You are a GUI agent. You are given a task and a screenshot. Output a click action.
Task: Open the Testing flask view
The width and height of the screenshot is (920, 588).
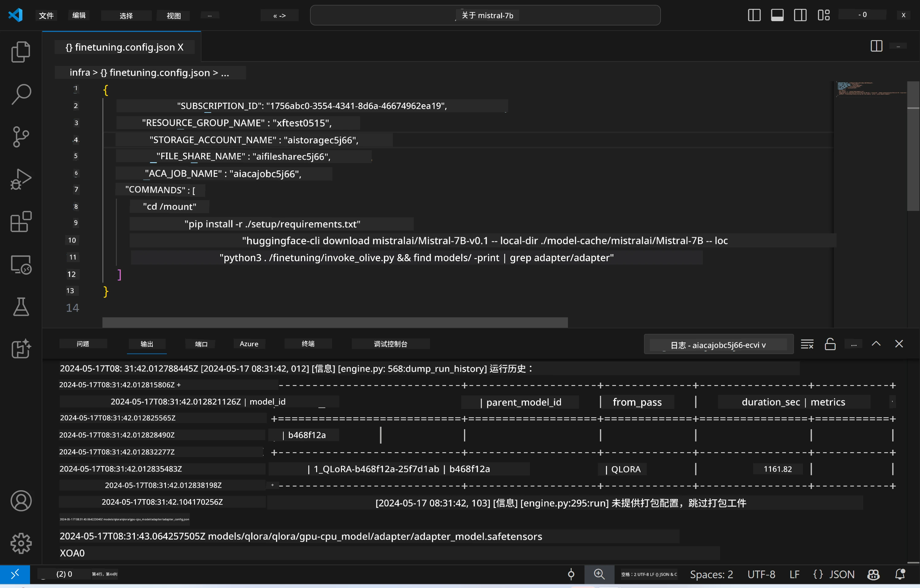[21, 307]
